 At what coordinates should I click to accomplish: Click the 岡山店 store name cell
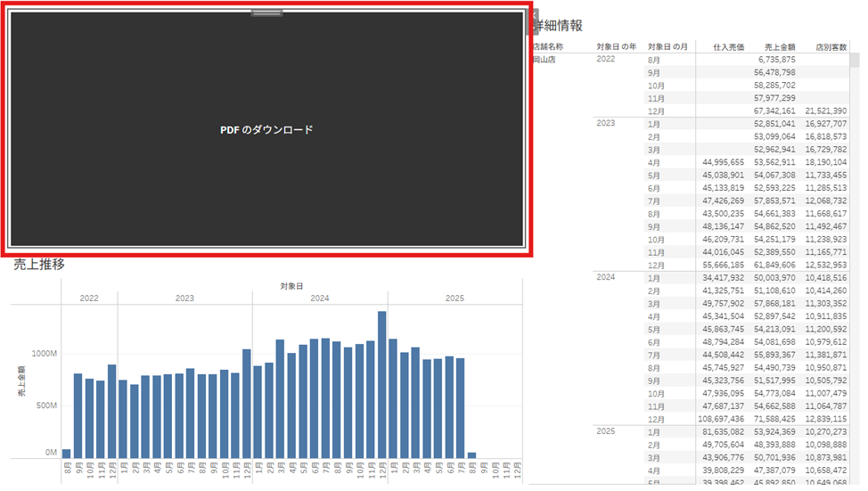tap(545, 60)
